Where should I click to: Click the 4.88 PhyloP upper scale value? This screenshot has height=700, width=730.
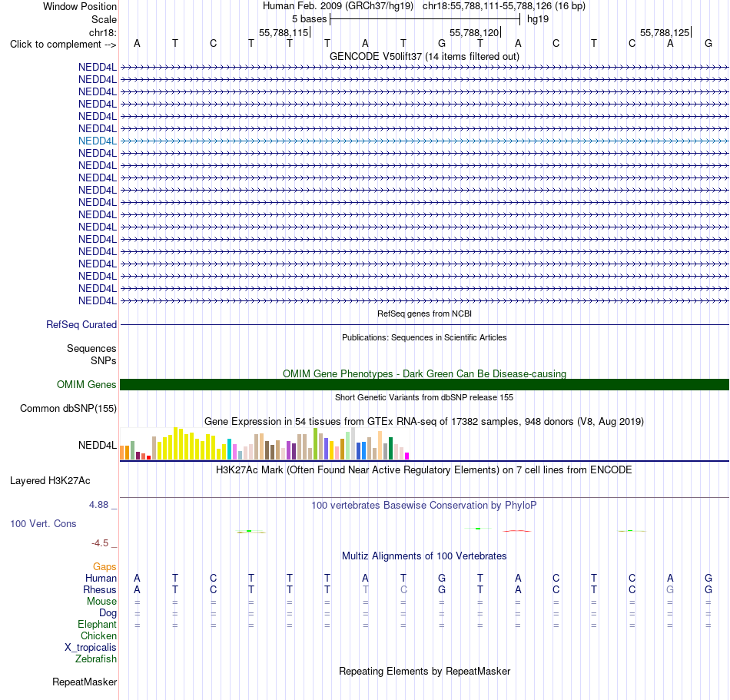[x=98, y=505]
